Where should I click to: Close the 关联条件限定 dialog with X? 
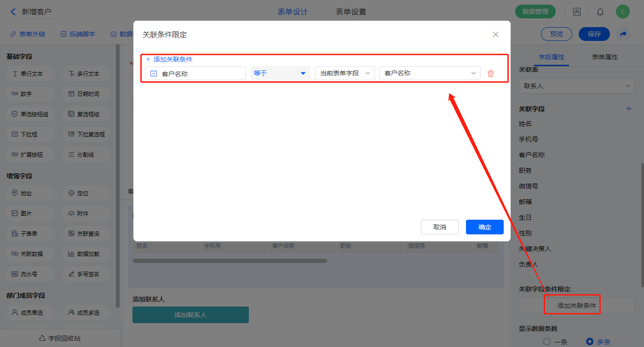pyautogui.click(x=495, y=34)
